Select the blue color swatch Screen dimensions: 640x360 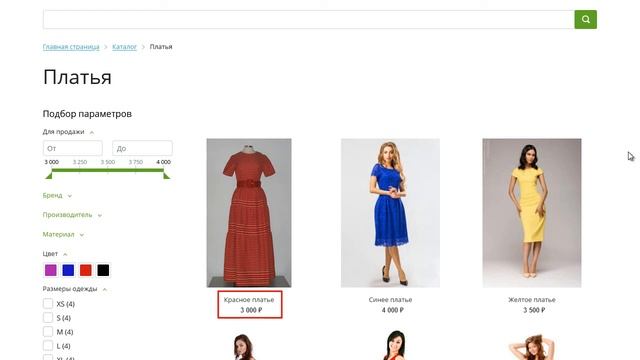[x=68, y=270]
